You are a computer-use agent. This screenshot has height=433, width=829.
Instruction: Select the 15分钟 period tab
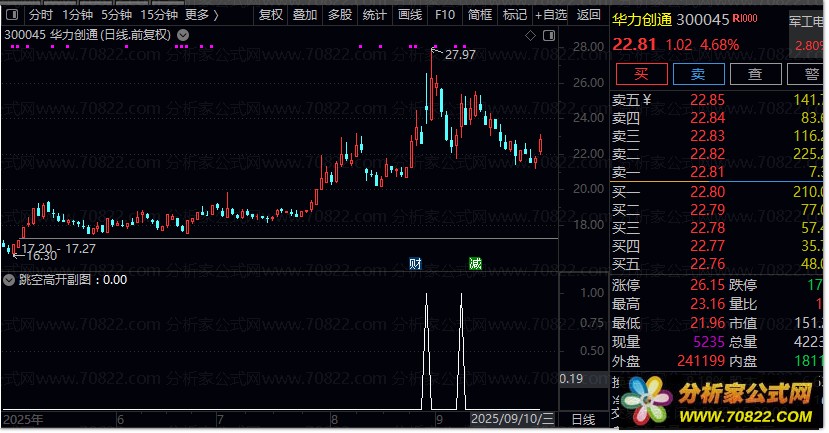coord(159,15)
